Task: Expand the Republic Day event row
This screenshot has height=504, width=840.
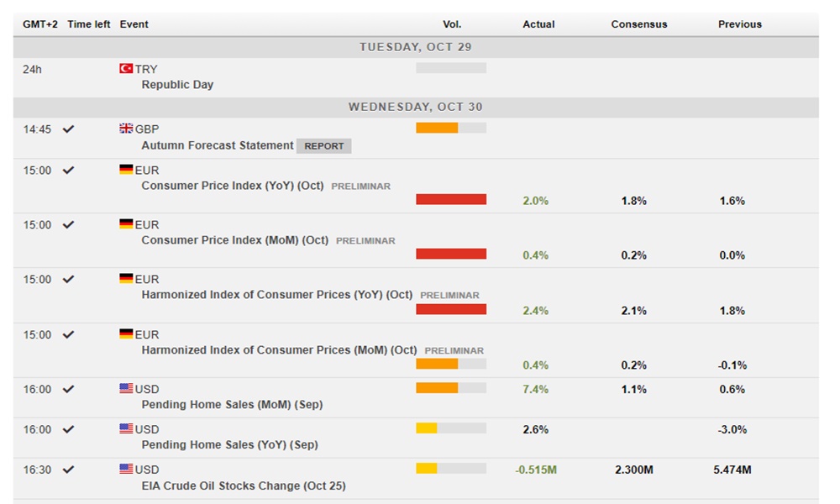Action: [177, 85]
